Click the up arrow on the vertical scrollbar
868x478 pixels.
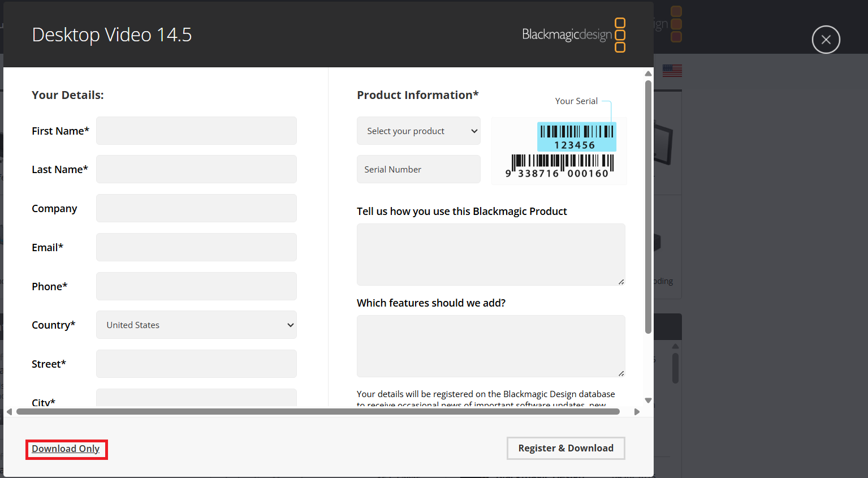tap(647, 72)
